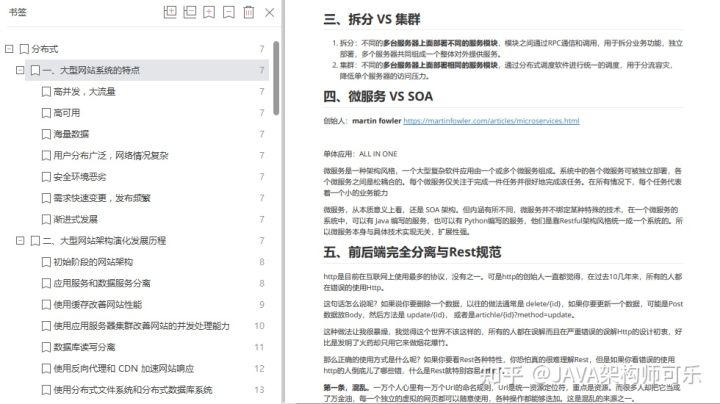Click the bookmark icon beside 高并发,大流量
Screen dimensions: 720x404
pyautogui.click(x=46, y=91)
